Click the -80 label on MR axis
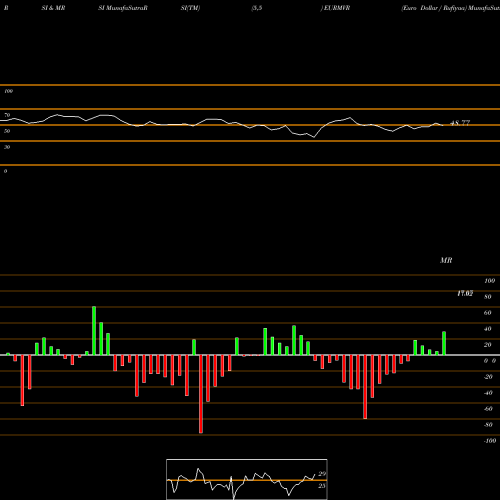Image resolution: width=500 pixels, height=500 pixels. (x=488, y=425)
